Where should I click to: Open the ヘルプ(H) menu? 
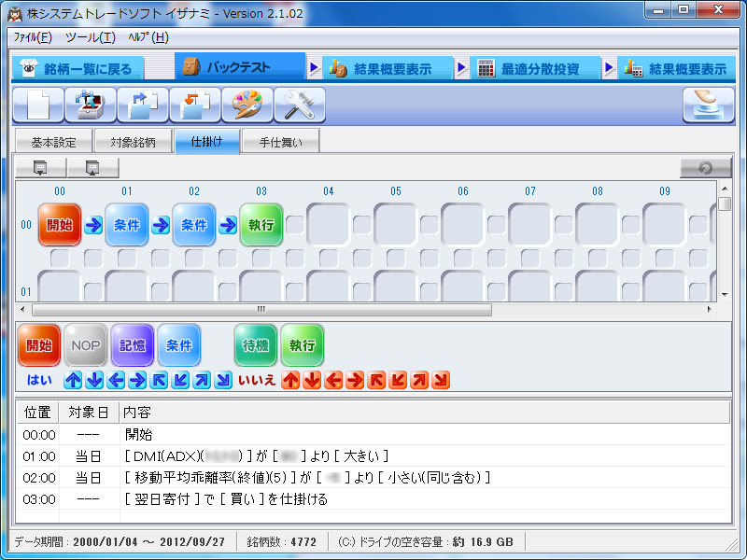point(148,37)
